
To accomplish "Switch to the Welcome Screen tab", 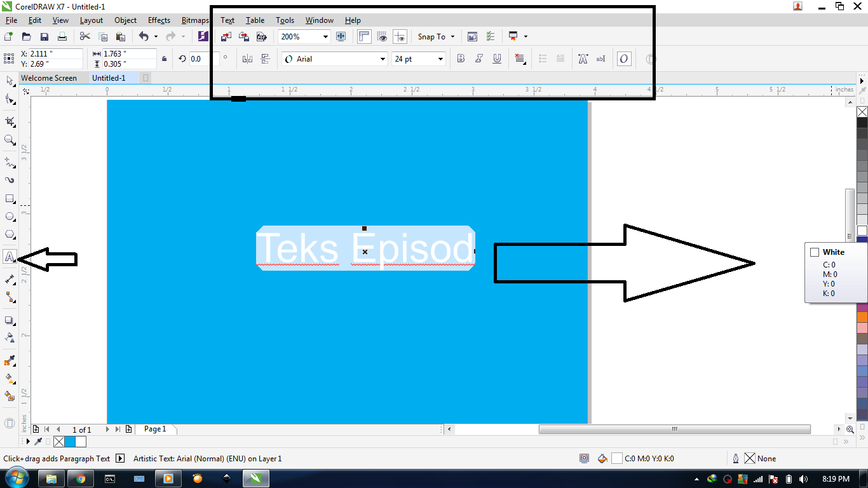I will [49, 78].
